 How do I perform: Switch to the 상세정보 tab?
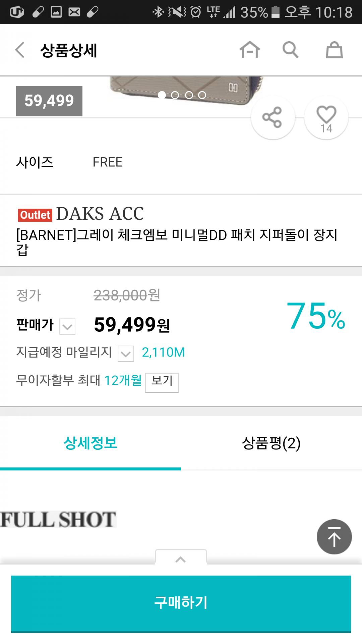pyautogui.click(x=90, y=443)
